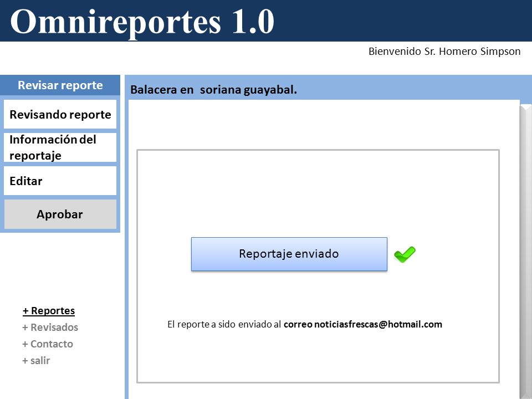Click the Reportaje enviado button
This screenshot has width=532, height=399.
(x=289, y=254)
